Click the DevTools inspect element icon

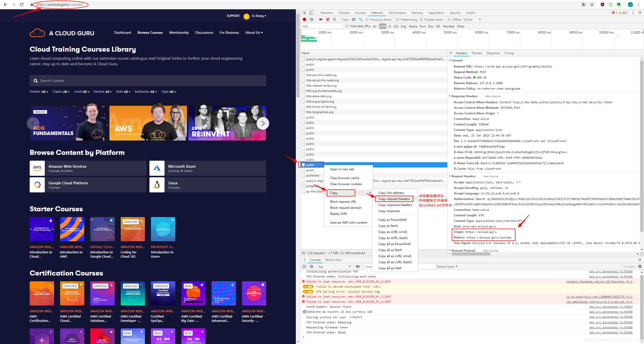pyautogui.click(x=304, y=13)
